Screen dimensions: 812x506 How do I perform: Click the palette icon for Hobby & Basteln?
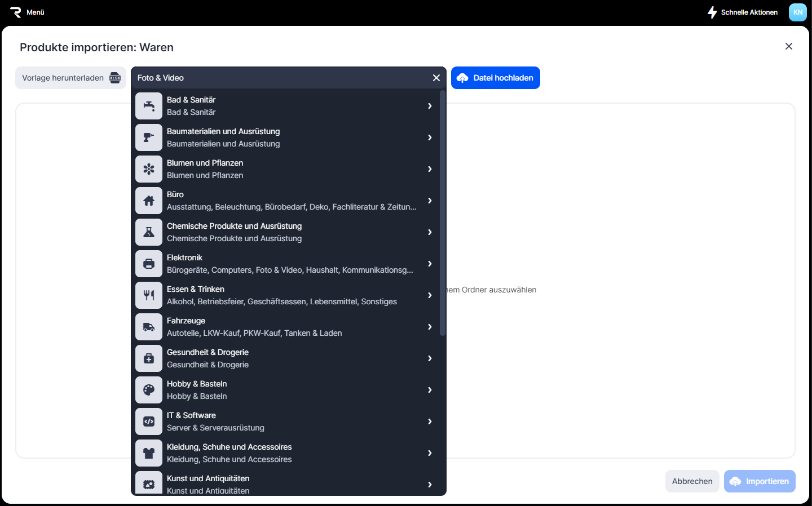click(149, 390)
